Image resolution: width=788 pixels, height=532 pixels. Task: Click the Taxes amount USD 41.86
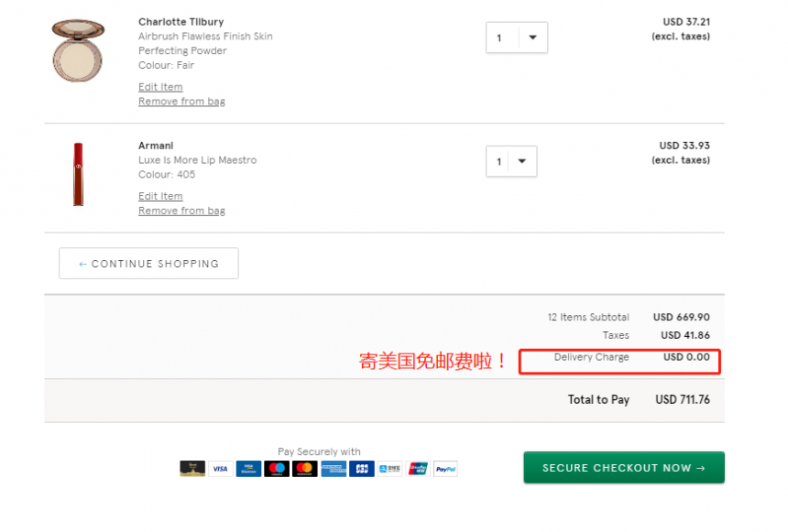tap(685, 335)
